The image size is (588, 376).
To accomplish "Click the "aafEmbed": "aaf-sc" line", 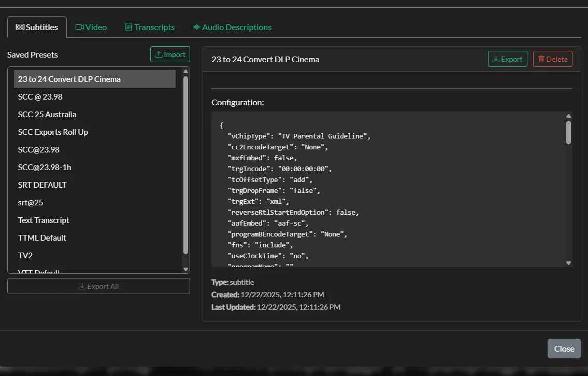I will tap(268, 224).
